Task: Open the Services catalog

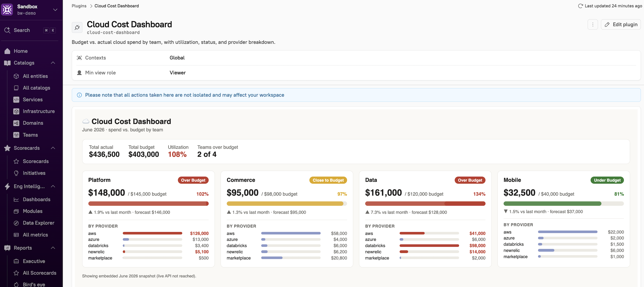Action: pyautogui.click(x=33, y=100)
